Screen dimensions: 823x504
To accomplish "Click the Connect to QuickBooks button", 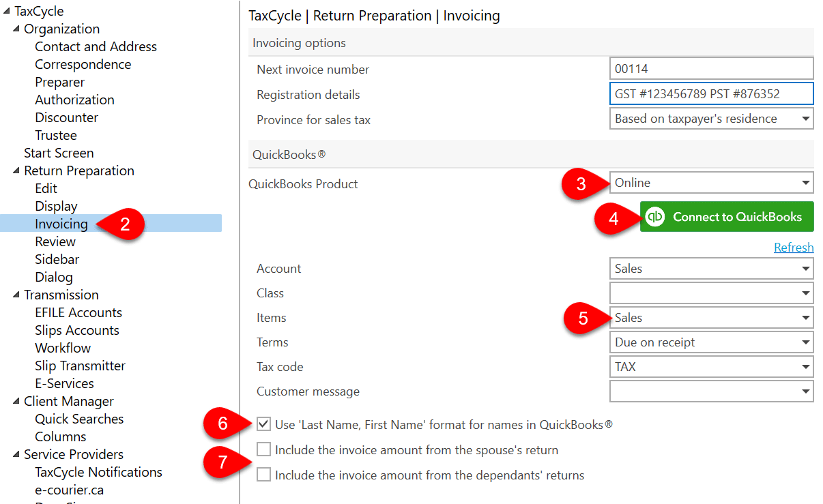I will coord(727,217).
